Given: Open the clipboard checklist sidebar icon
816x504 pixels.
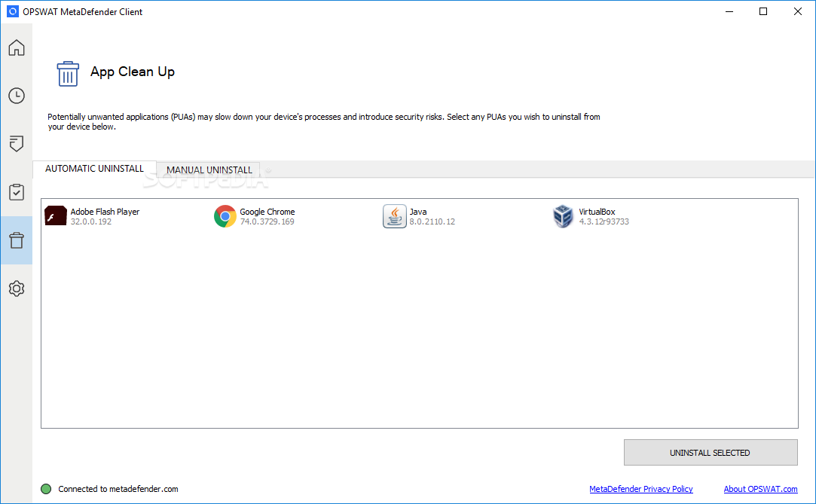Looking at the screenshot, I should 17,192.
